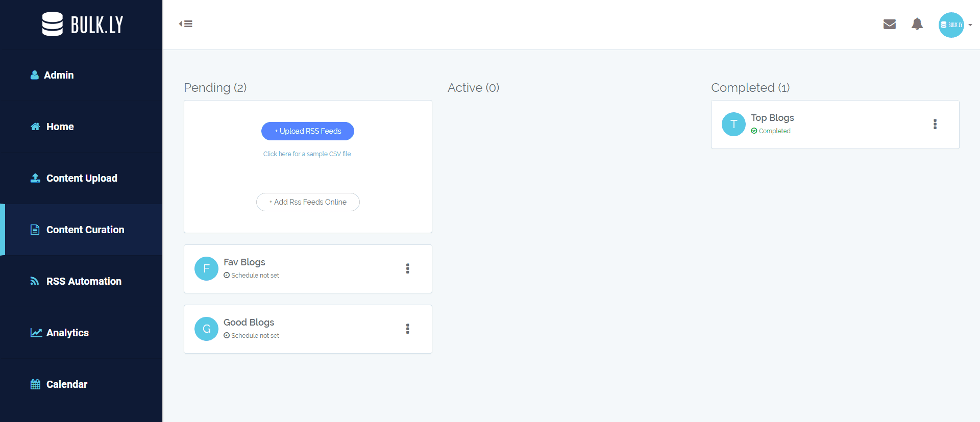The image size is (980, 422).
Task: Click the Calendar grid icon
Action: (x=35, y=384)
